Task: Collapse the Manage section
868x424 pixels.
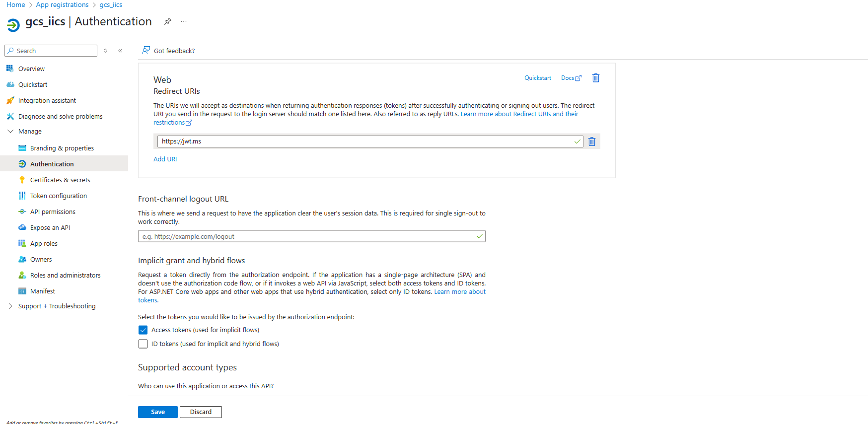Action: click(10, 132)
